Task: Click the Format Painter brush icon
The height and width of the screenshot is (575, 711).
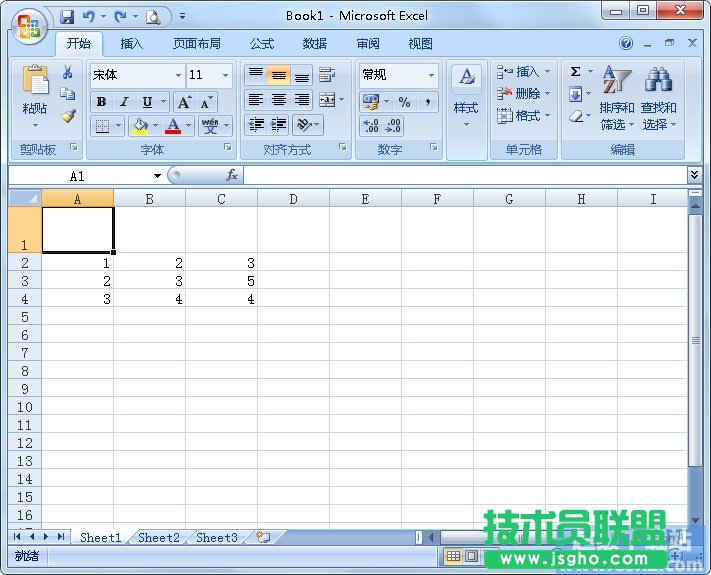Action: (x=67, y=115)
